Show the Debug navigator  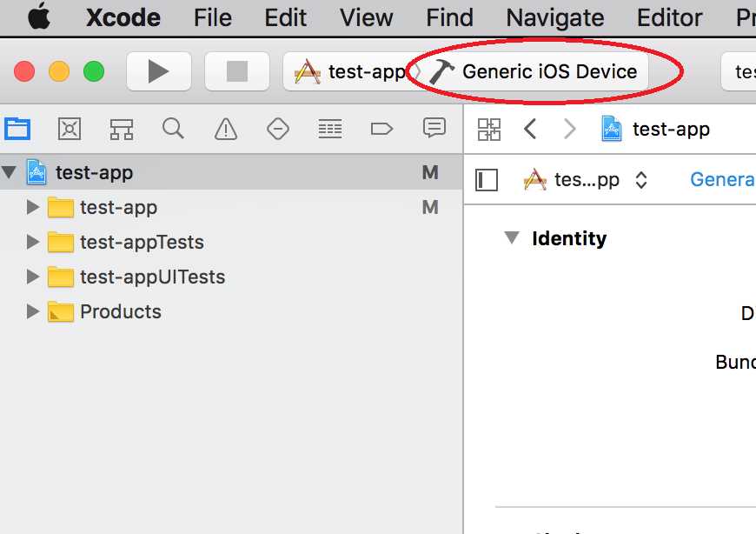tap(330, 129)
